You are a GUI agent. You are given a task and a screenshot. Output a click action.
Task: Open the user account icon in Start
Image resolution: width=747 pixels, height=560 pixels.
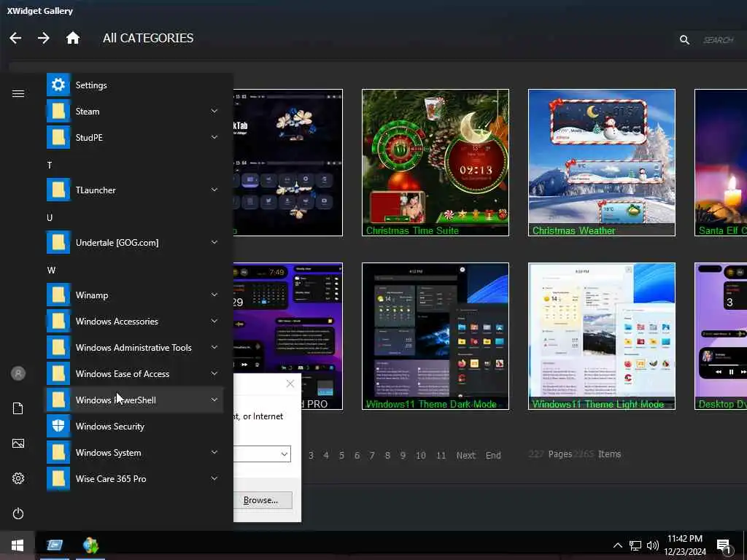pos(18,373)
